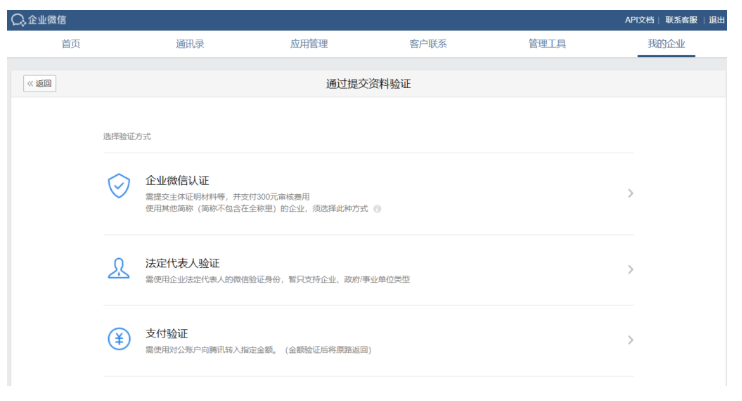Click the 300元审核费用 description line
The width and height of the screenshot is (742, 401).
pyautogui.click(x=227, y=196)
